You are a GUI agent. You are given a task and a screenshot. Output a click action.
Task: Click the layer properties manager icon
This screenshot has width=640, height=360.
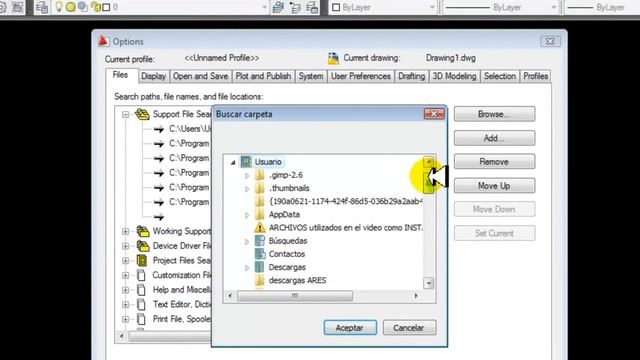42,7
